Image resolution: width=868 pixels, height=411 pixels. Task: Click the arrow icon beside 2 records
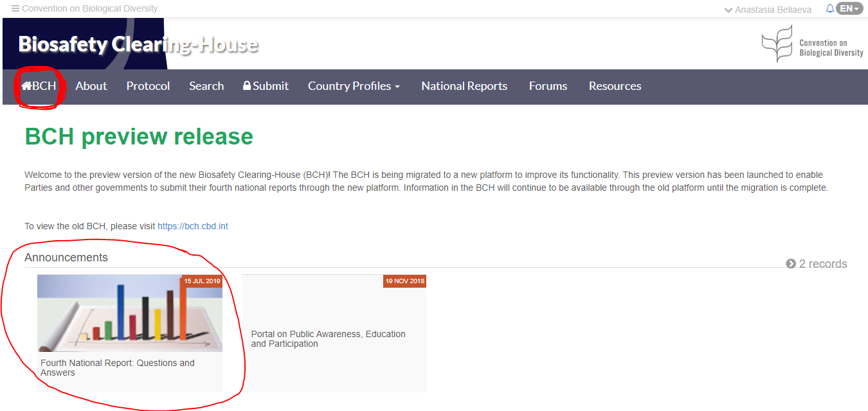791,264
